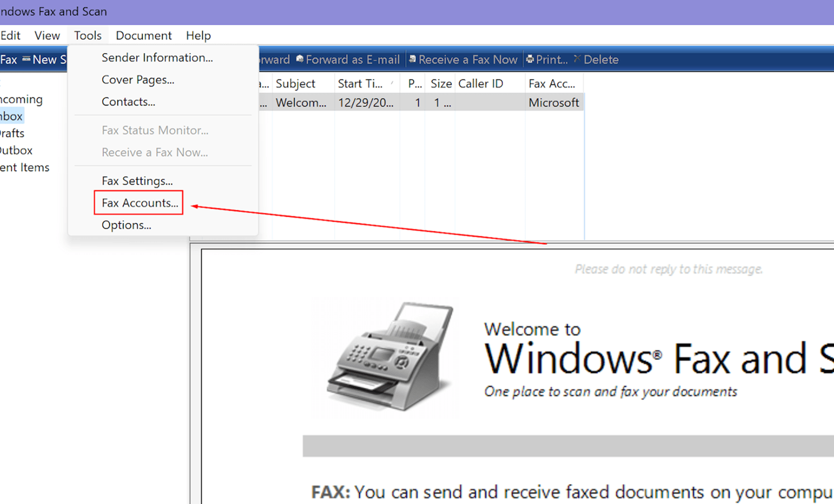This screenshot has width=834, height=504.
Task: Open Fax Accounts from the Tools menu
Action: point(140,203)
